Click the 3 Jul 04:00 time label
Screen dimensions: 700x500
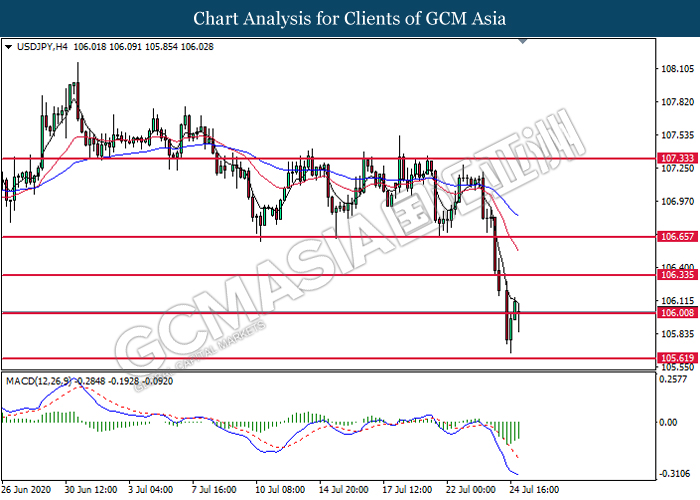tap(151, 490)
